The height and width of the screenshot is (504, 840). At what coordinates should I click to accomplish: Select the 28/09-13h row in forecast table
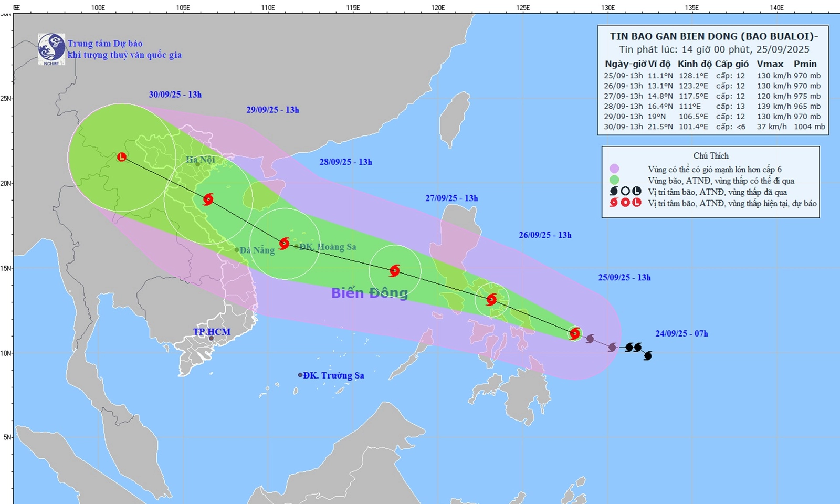click(713, 106)
